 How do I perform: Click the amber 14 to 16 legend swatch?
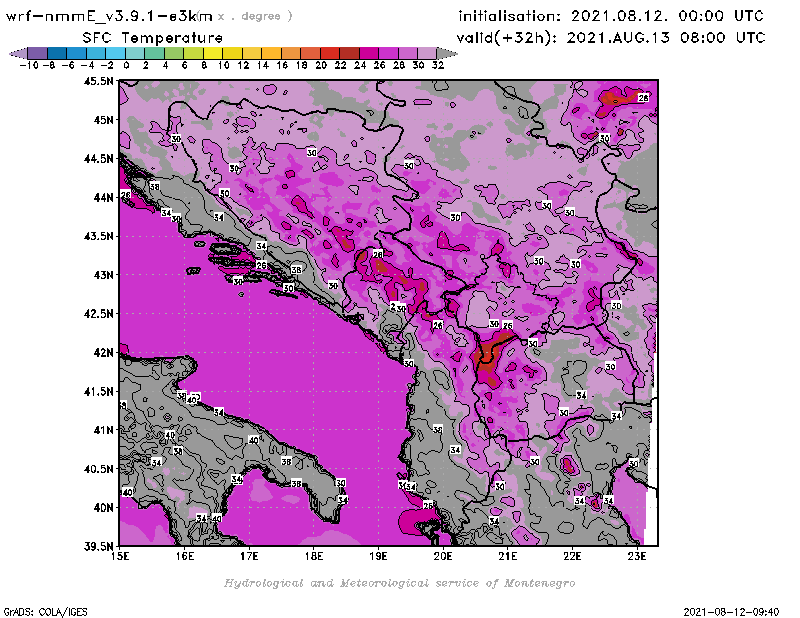click(x=271, y=53)
